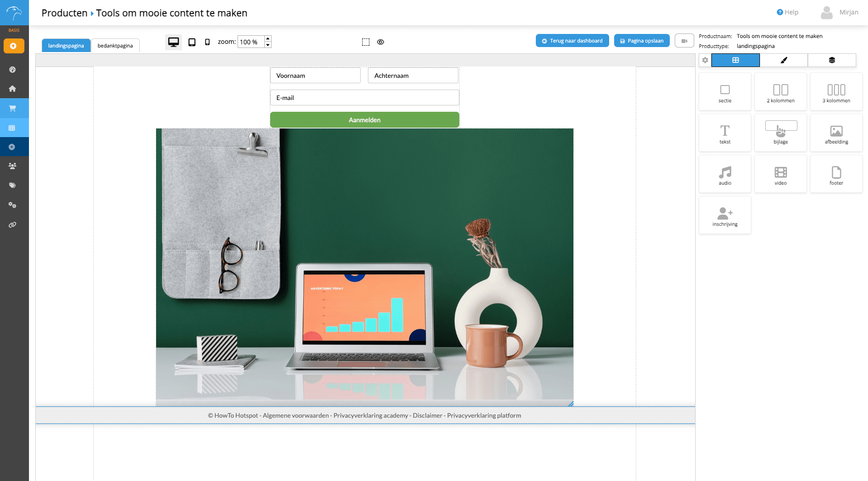Switch to tablet preview icon

click(192, 42)
